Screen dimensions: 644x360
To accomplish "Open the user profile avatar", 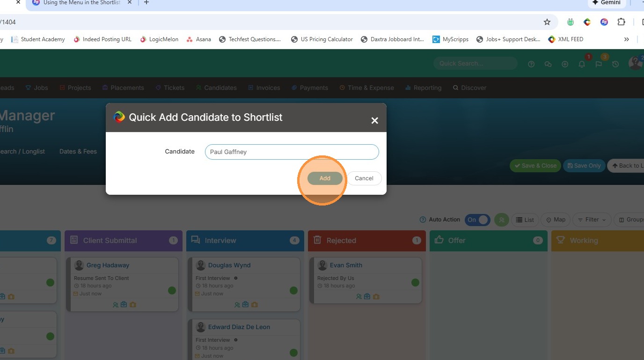I will pyautogui.click(x=635, y=63).
